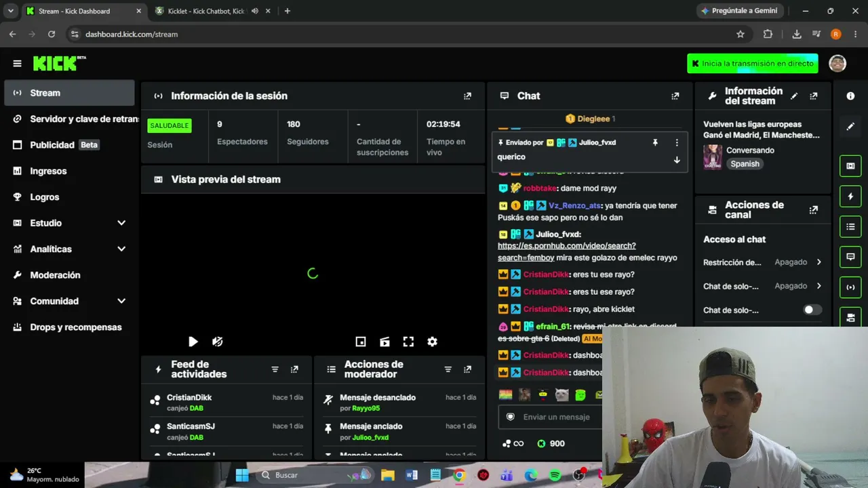Open Chrome extensions puzzle icon
The width and height of the screenshot is (868, 488).
tap(768, 34)
